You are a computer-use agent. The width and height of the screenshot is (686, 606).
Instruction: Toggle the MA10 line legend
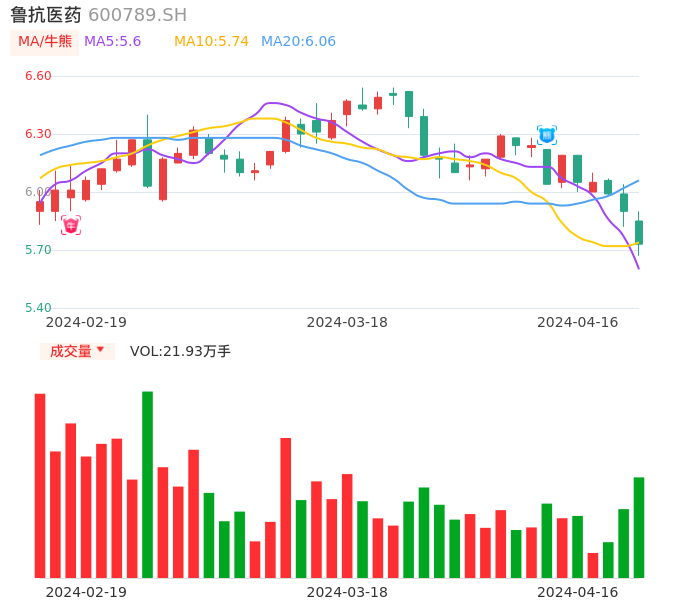coord(211,41)
